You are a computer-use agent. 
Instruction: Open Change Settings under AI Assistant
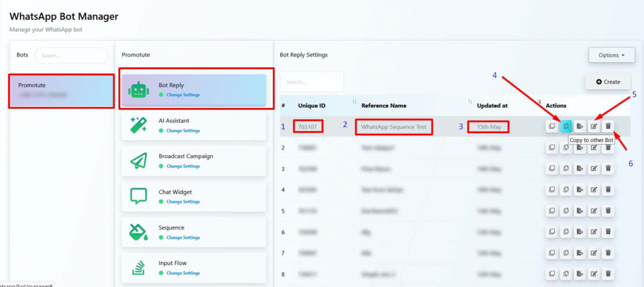click(x=183, y=131)
